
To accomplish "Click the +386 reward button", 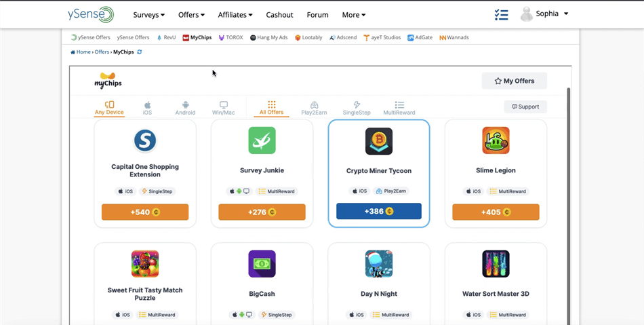I will [379, 211].
